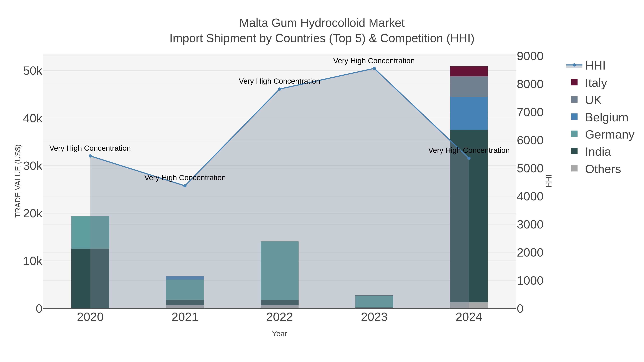The width and height of the screenshot is (644, 362).
Task: Toggle the Germany legend entry
Action: (x=603, y=134)
